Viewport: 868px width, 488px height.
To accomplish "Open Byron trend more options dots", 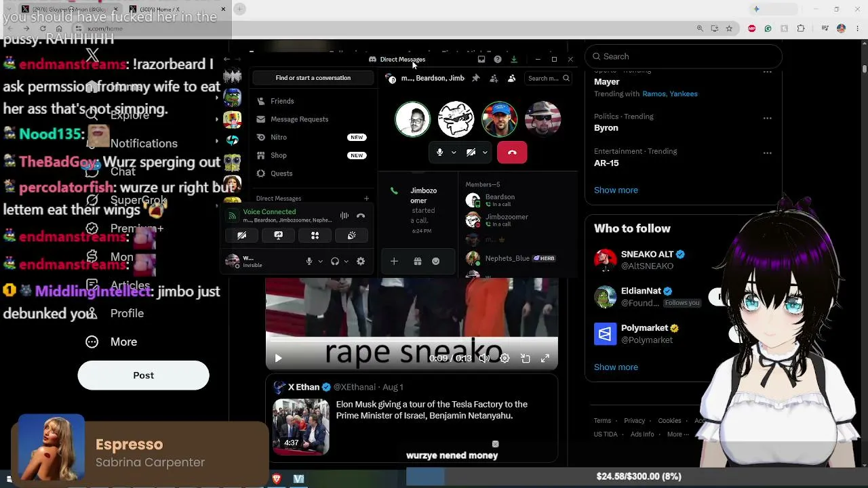I will [768, 118].
